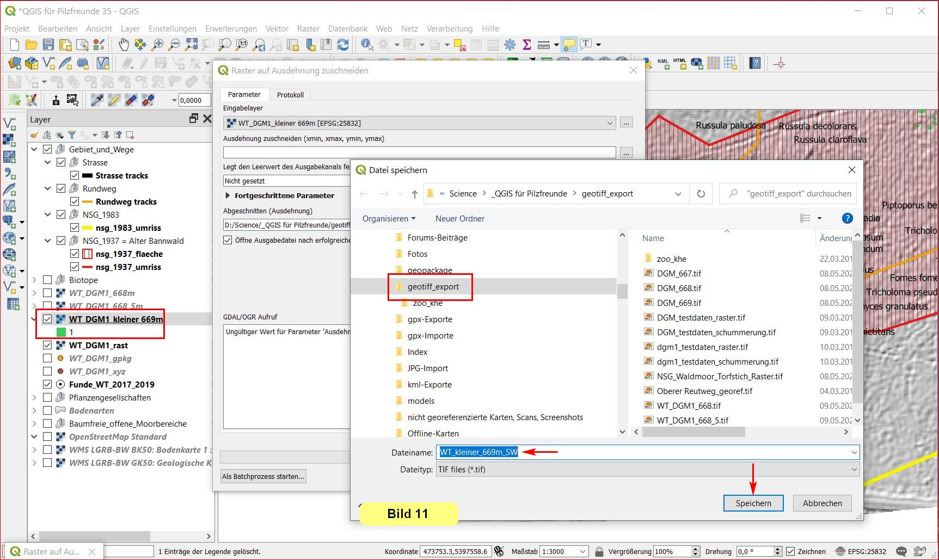The height and width of the screenshot is (560, 939).
Task: Select the Pan Map hand tool
Action: point(124,45)
